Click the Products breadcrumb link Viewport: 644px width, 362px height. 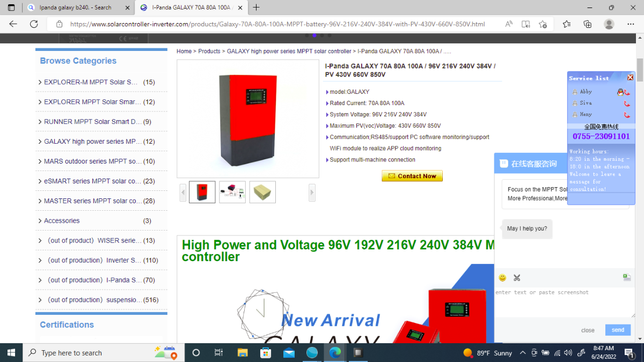(x=209, y=51)
